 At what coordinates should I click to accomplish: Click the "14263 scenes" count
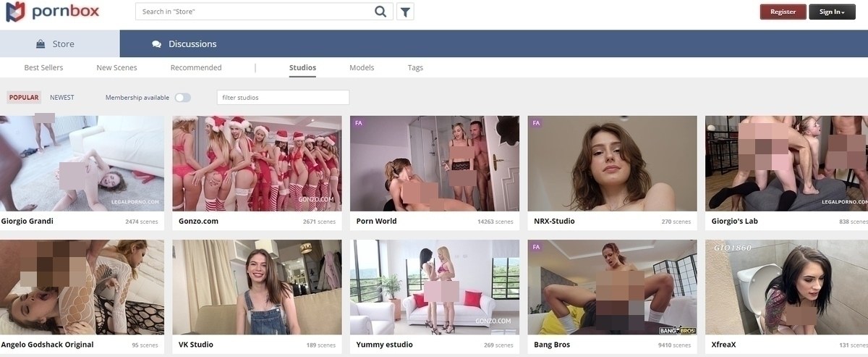click(495, 222)
